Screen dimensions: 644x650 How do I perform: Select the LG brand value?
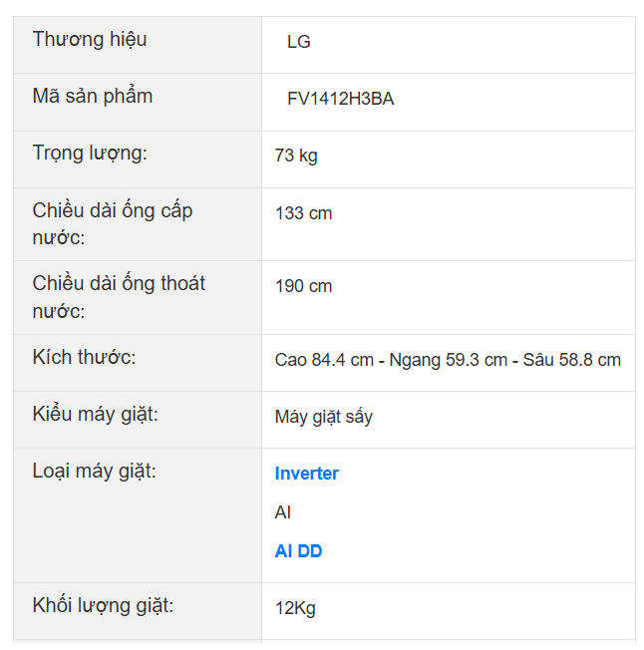pyautogui.click(x=298, y=42)
